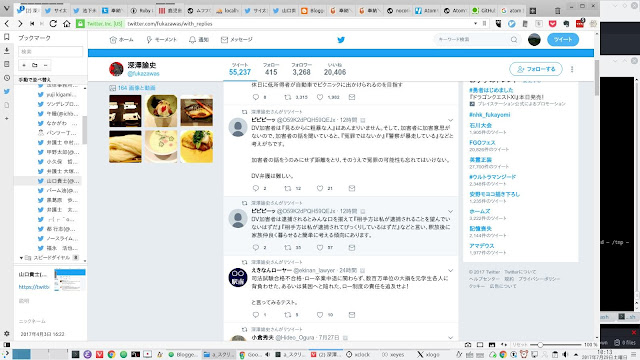Reload the current Twitter page

click(x=53, y=24)
